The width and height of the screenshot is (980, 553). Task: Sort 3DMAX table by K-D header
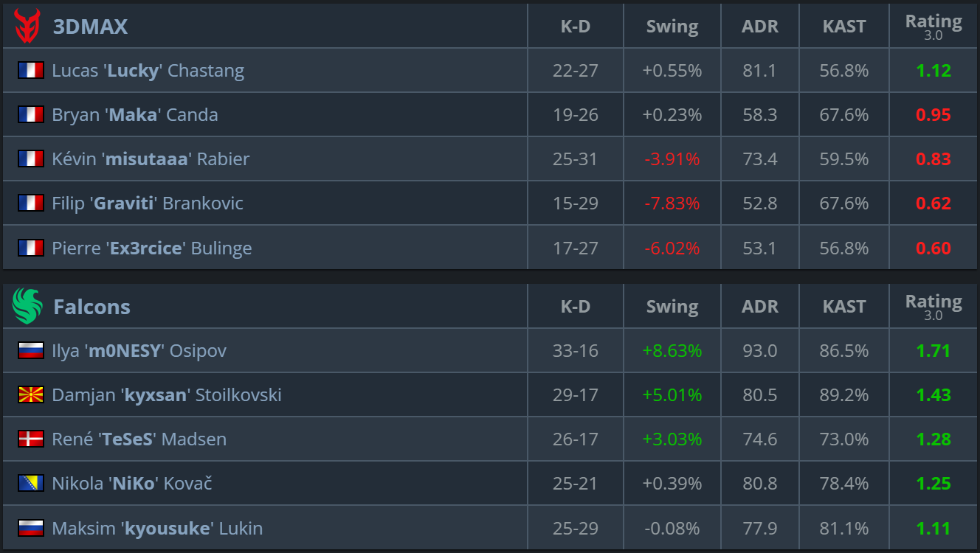coord(576,27)
